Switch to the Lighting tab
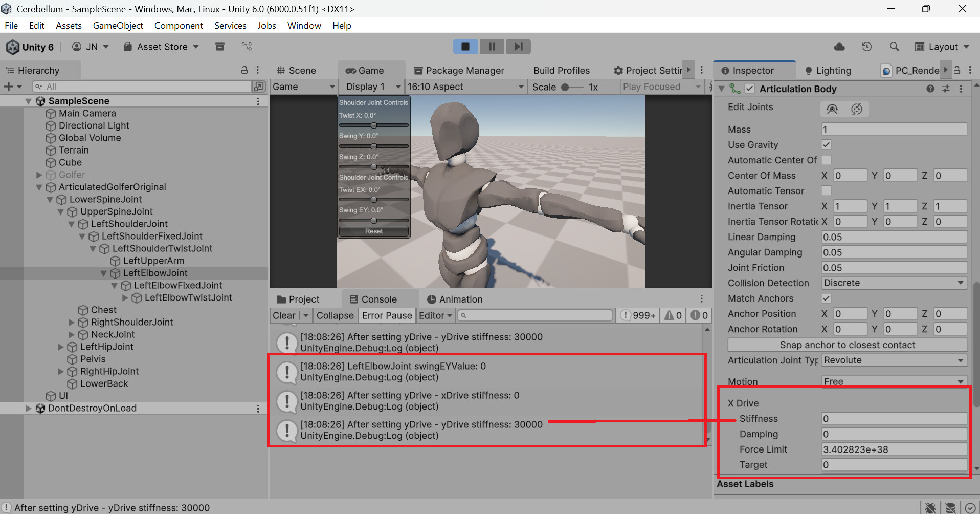980x514 pixels. (x=828, y=70)
